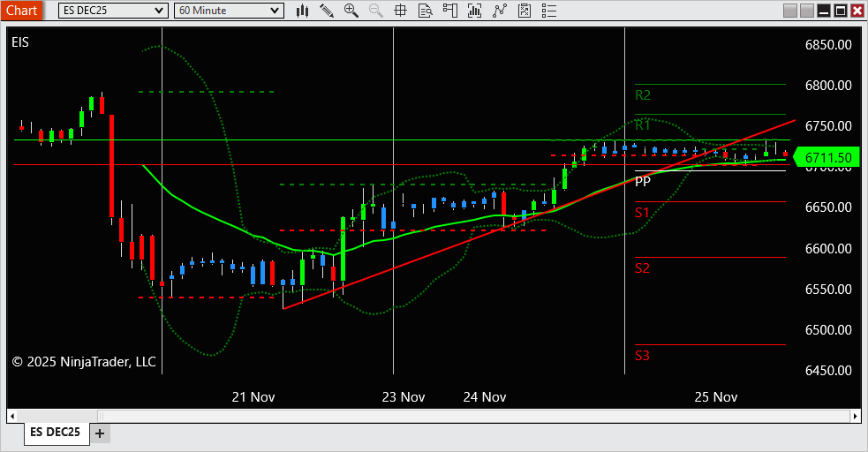Click the 6750.00 price axis label
Viewport: 868px width, 452px height.
coord(828,126)
